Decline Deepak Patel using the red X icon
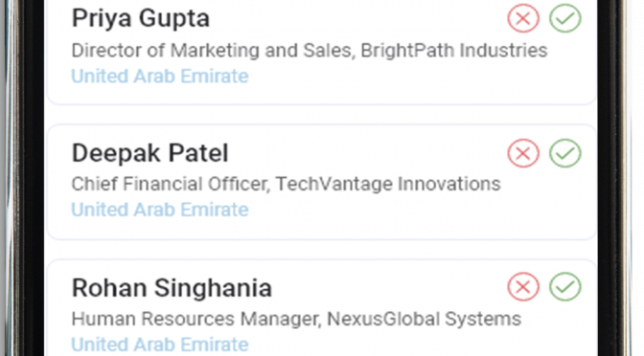Screen dimensions: 644x356 [x=523, y=153]
